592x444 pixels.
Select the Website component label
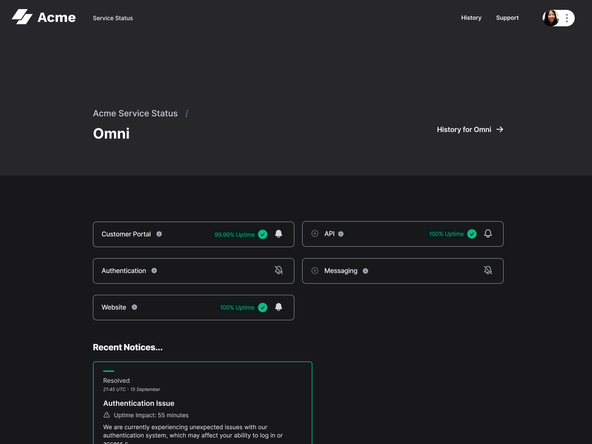[114, 307]
